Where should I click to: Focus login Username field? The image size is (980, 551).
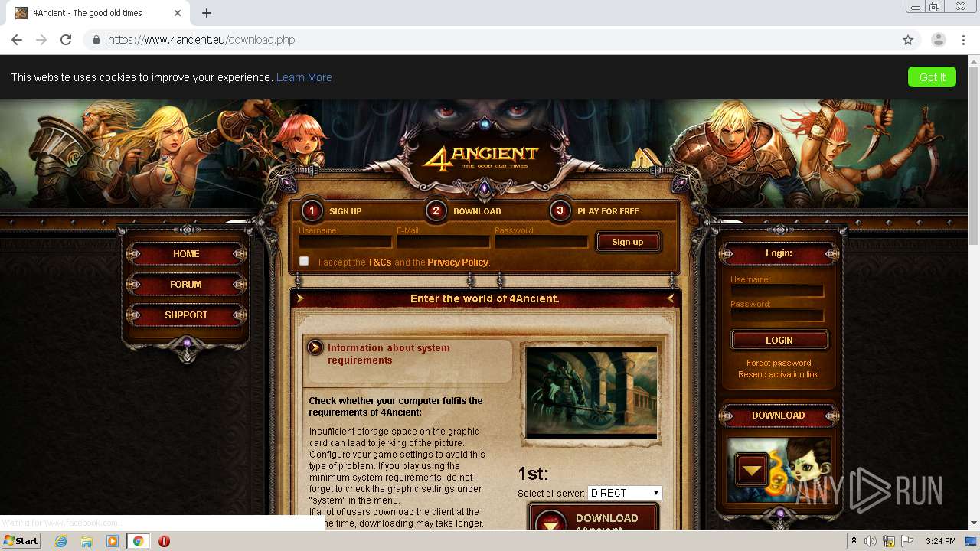(777, 291)
